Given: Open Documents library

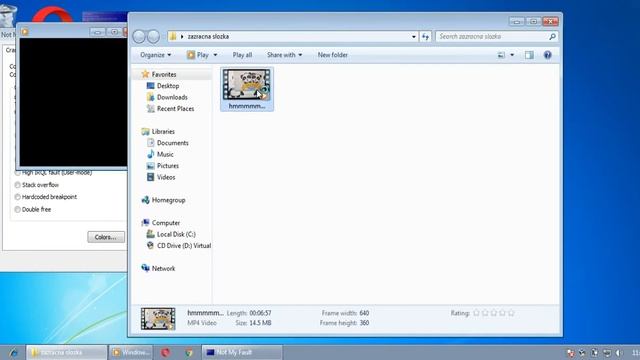Looking at the screenshot, I should point(172,143).
